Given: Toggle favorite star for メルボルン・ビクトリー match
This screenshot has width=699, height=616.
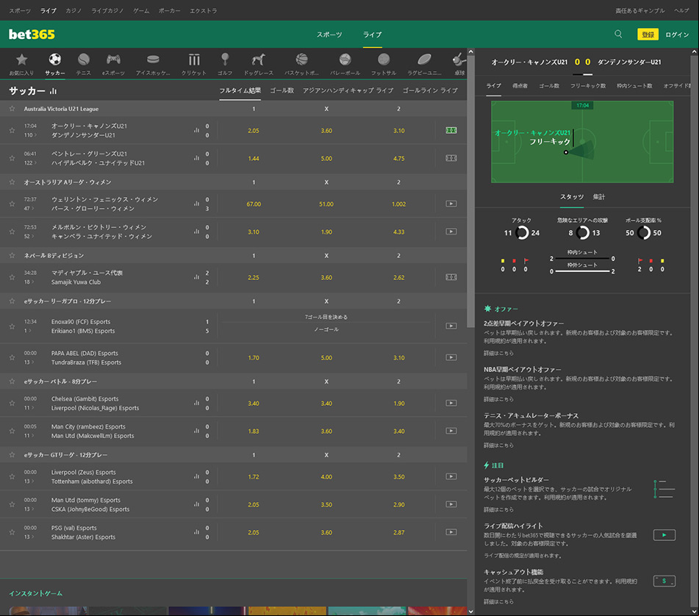Looking at the screenshot, I should 12,232.
